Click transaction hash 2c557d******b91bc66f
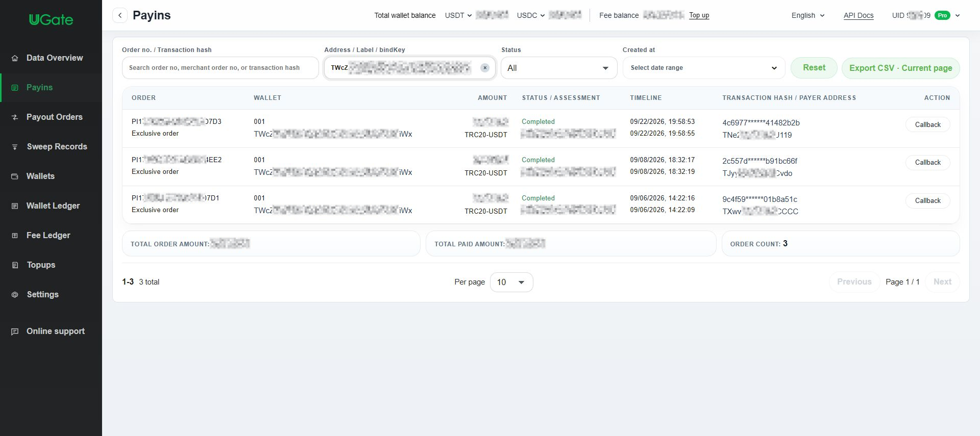This screenshot has height=436, width=980. (x=759, y=161)
